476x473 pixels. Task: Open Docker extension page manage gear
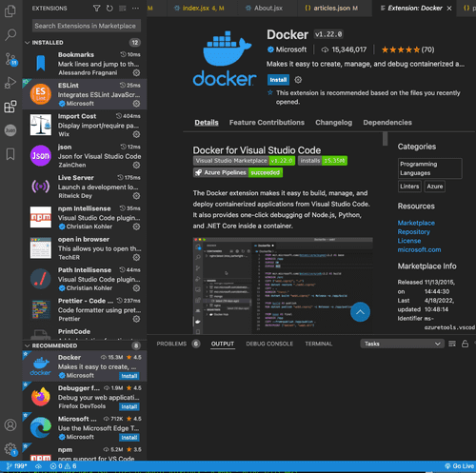pyautogui.click(x=298, y=80)
